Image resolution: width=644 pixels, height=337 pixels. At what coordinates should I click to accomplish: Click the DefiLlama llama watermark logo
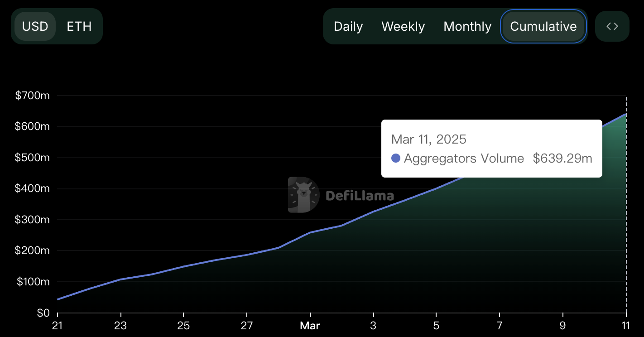(303, 195)
